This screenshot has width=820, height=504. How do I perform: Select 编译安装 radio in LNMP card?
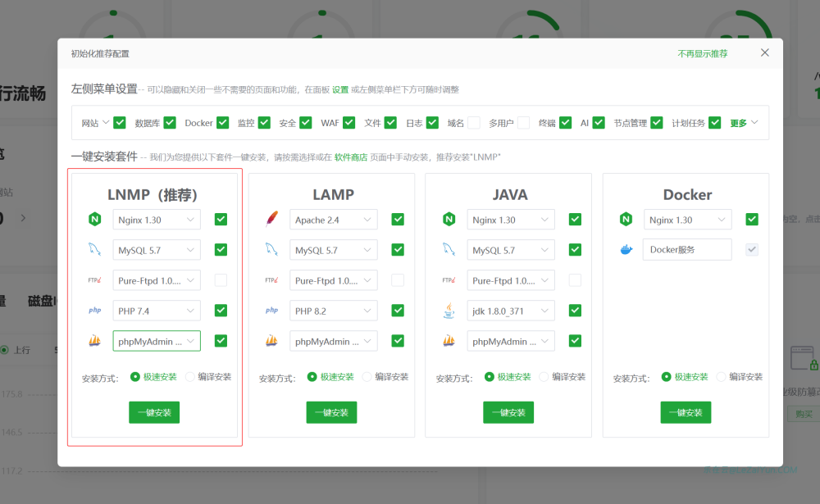pyautogui.click(x=190, y=377)
